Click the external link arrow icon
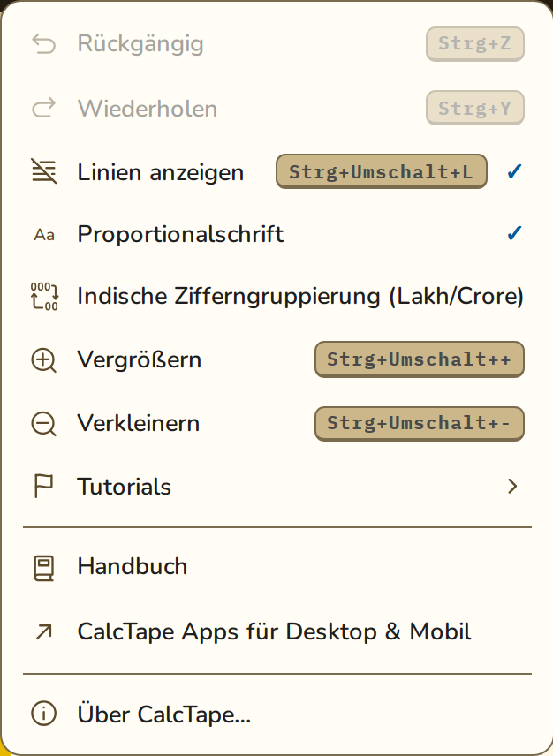 click(x=44, y=632)
